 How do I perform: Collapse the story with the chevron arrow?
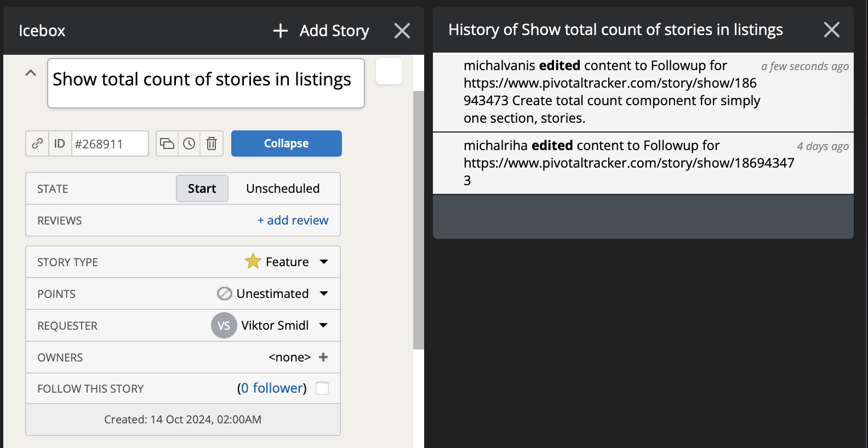pyautogui.click(x=31, y=72)
